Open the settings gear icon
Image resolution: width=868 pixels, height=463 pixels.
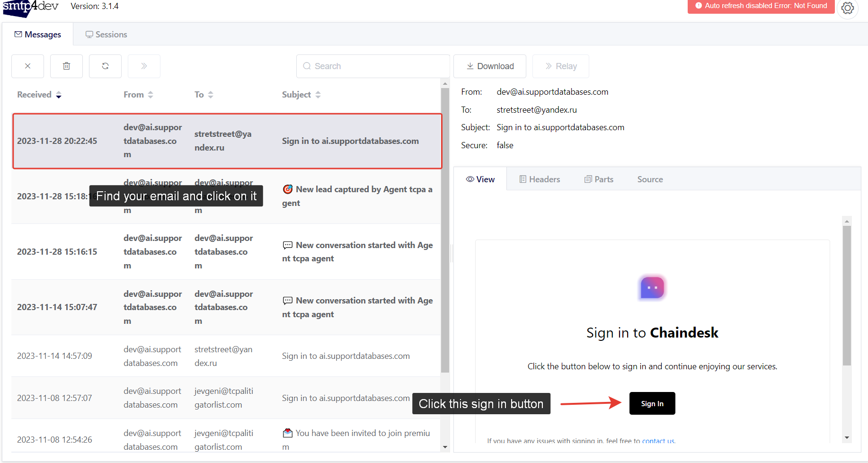847,8
